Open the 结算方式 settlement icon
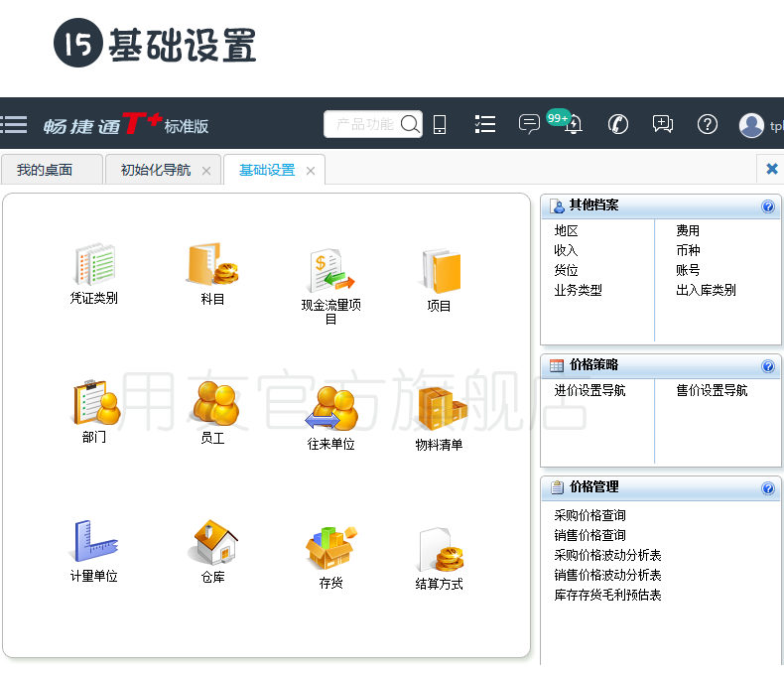 pos(439,549)
